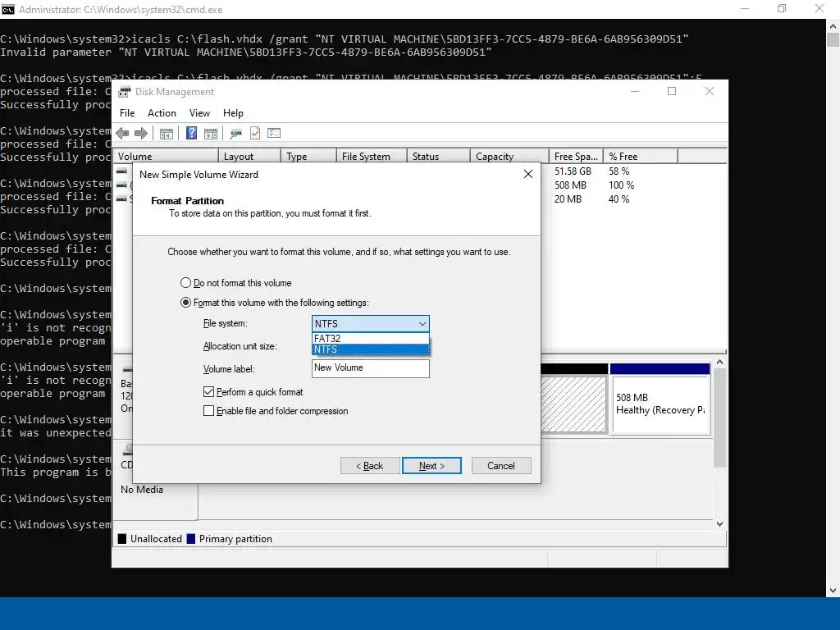Click the Forward arrow in Disk Management toolbar
The height and width of the screenshot is (630, 840).
click(141, 134)
